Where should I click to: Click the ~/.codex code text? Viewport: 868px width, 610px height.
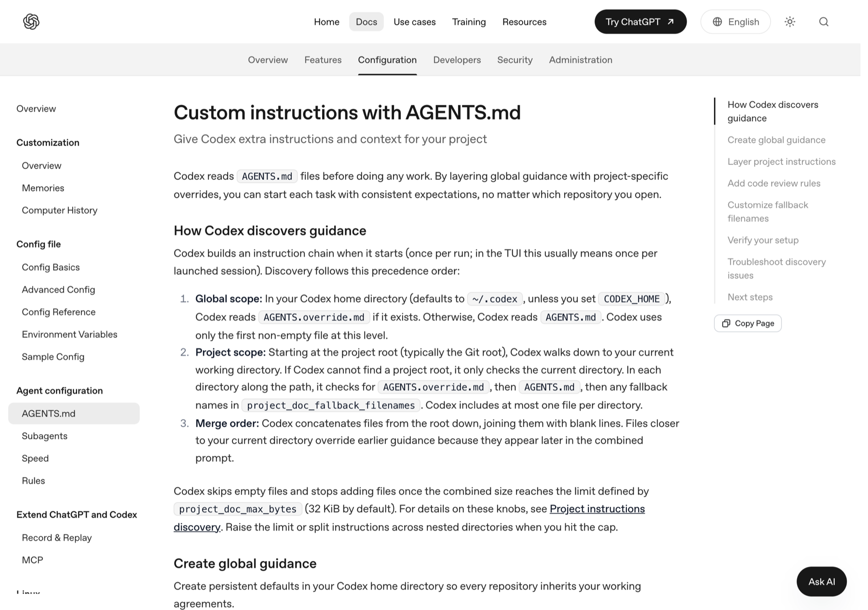coord(495,299)
